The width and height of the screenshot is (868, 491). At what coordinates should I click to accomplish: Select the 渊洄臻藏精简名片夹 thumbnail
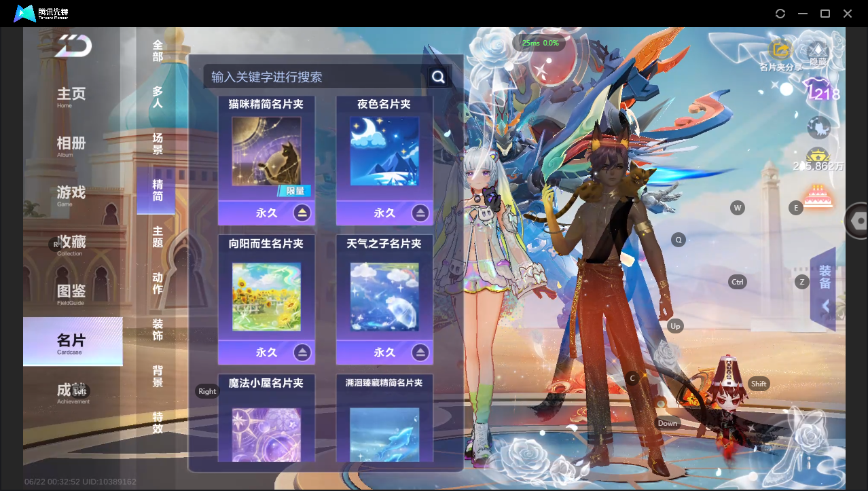384,435
